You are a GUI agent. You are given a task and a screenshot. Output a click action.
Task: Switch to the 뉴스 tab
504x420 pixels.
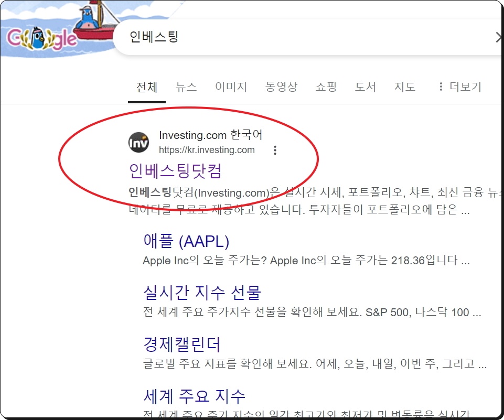coord(186,87)
